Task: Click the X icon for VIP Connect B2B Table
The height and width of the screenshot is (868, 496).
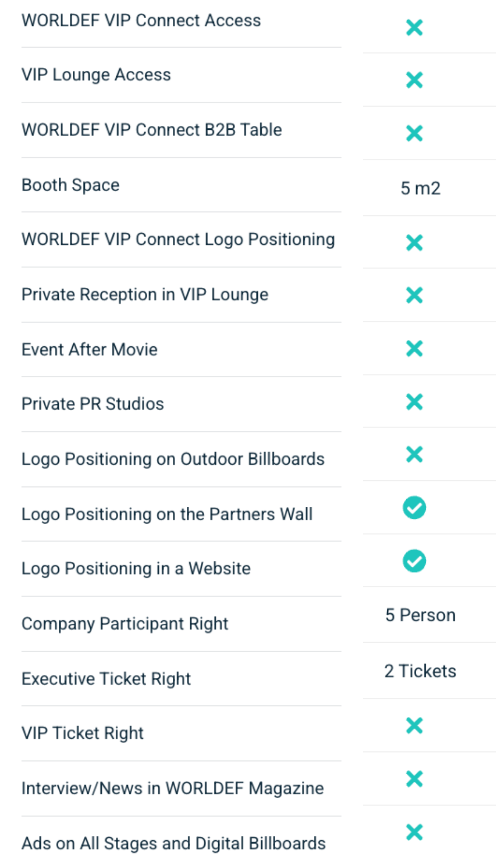Action: click(x=414, y=134)
